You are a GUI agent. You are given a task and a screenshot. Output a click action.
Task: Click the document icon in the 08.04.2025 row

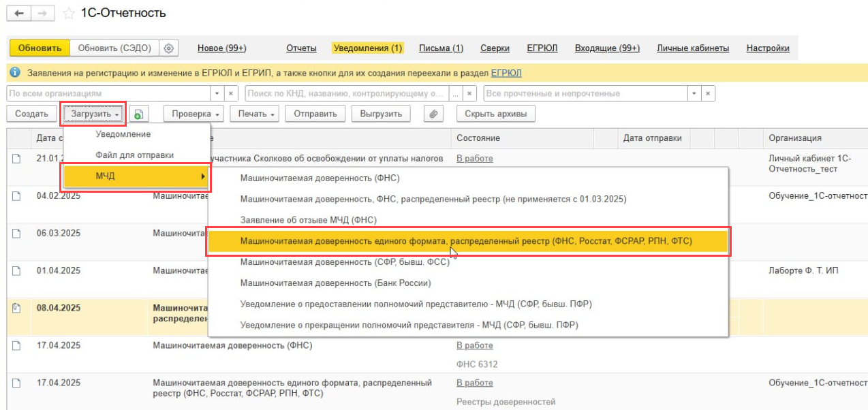[x=16, y=308]
